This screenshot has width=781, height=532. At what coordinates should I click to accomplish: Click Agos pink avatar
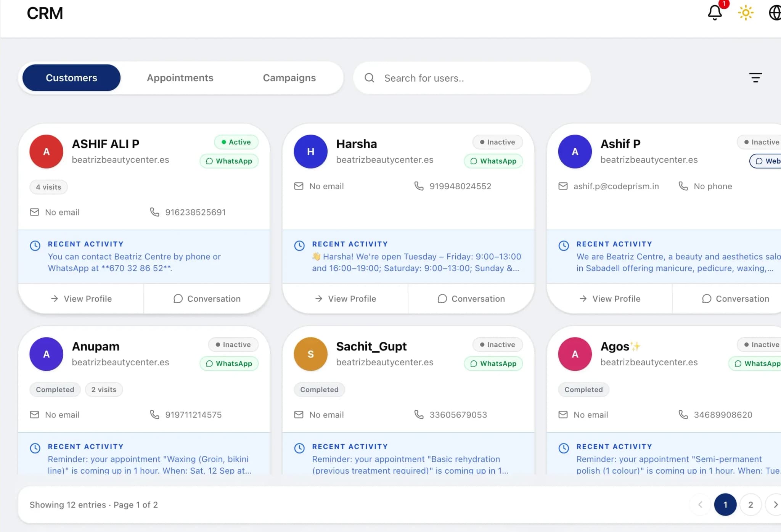(575, 354)
